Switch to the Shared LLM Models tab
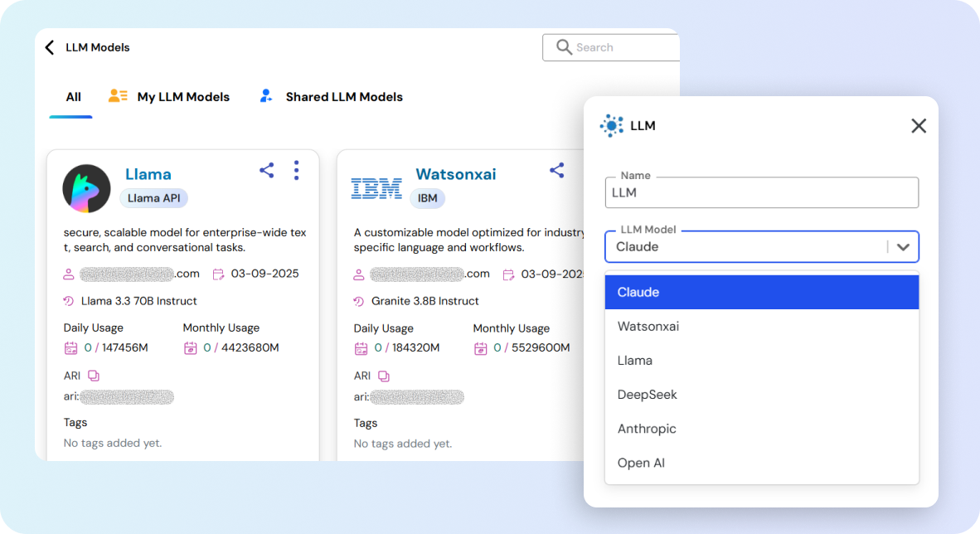980x534 pixels. (344, 97)
